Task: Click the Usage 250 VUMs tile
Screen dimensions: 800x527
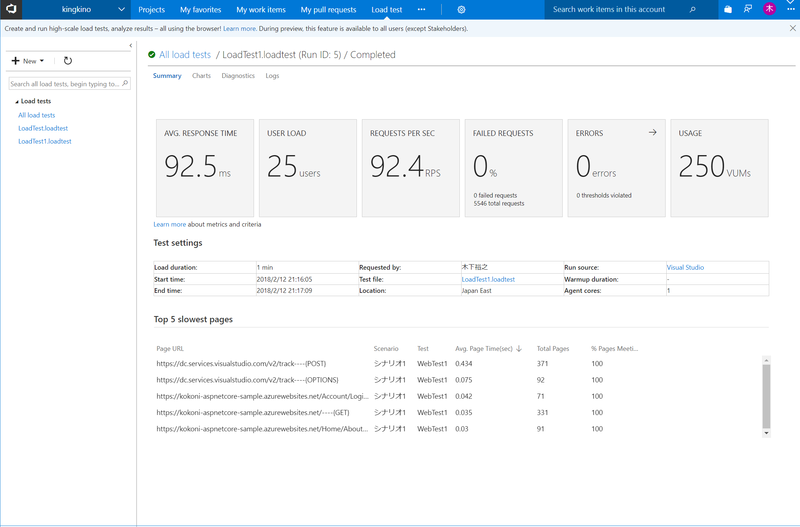Action: (x=719, y=168)
